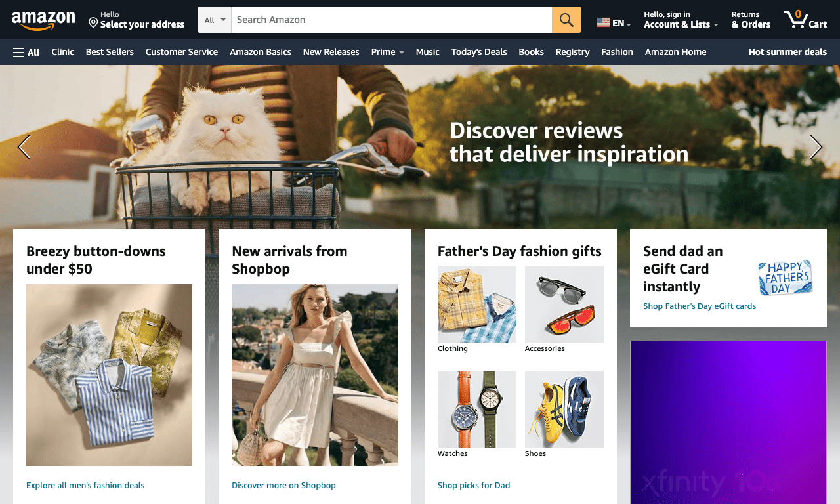Click Breezy button-downs under $50 heading
The width and height of the screenshot is (840, 504).
pos(96,260)
